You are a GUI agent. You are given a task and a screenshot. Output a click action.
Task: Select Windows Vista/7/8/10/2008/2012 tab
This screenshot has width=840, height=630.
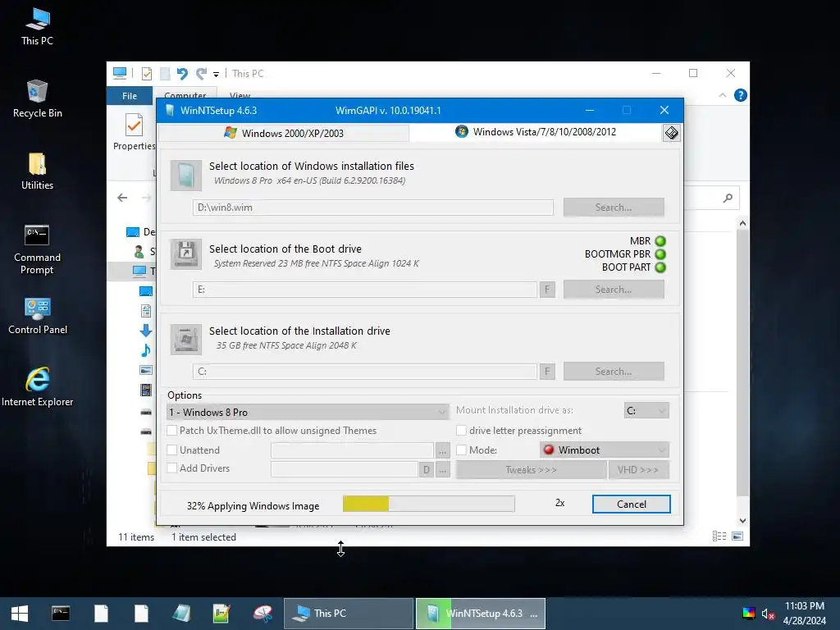coord(536,132)
